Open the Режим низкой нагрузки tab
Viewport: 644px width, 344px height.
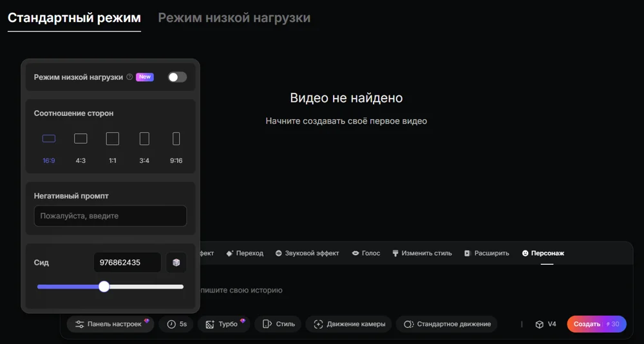point(234,17)
